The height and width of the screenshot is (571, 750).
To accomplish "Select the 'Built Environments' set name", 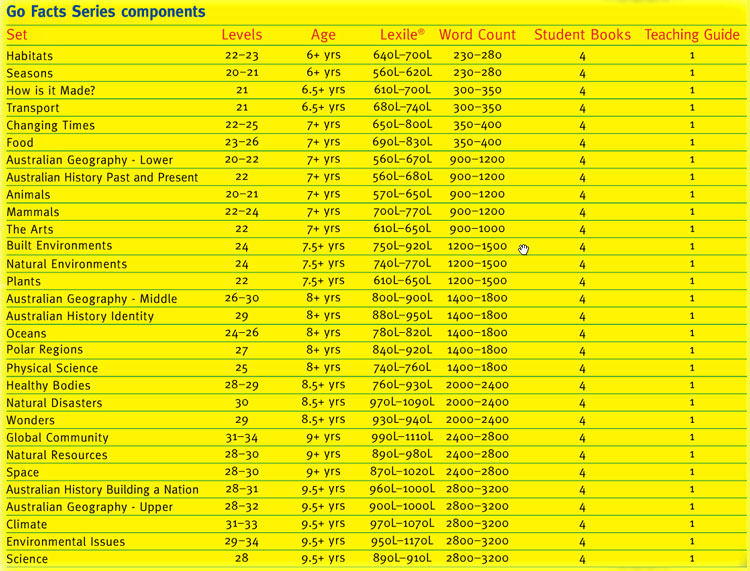I will click(59, 246).
